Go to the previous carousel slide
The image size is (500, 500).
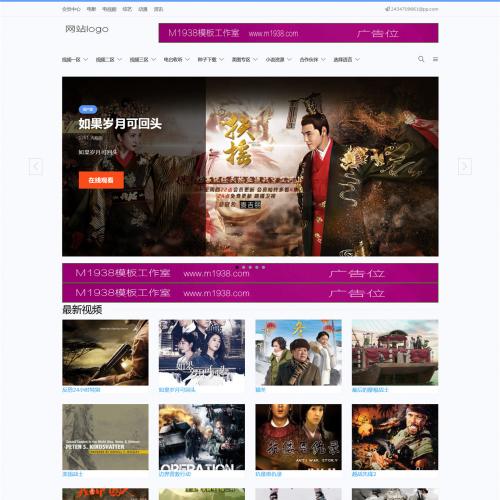point(36,166)
